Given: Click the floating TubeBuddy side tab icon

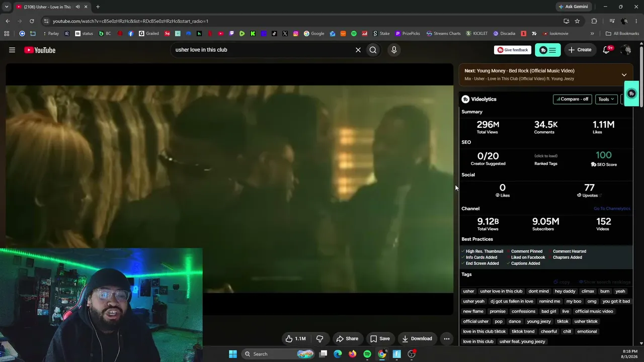Looking at the screenshot, I should [632, 94].
